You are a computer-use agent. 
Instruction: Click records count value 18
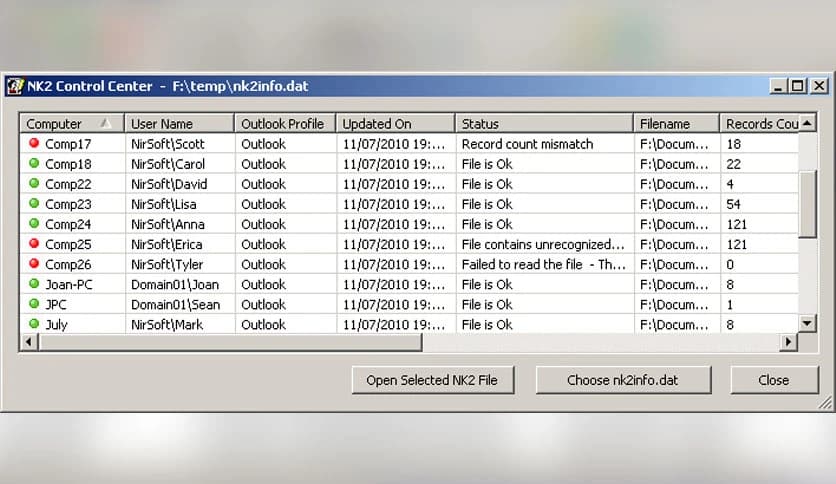733,144
